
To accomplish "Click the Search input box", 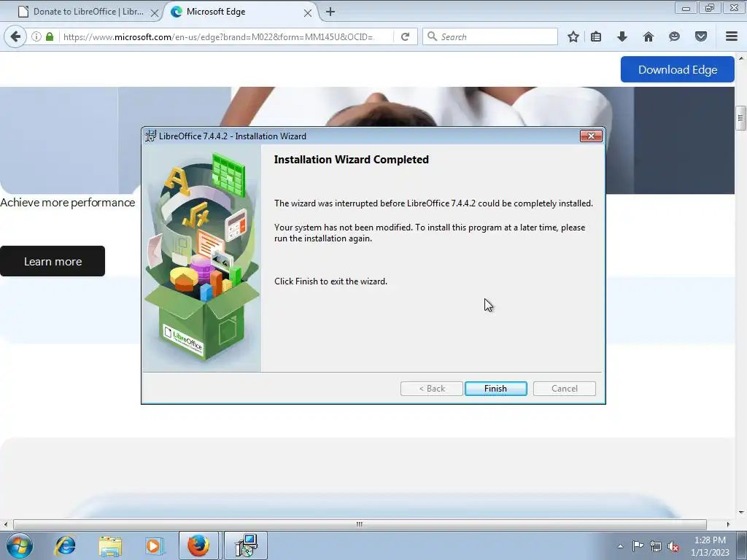I will [489, 36].
